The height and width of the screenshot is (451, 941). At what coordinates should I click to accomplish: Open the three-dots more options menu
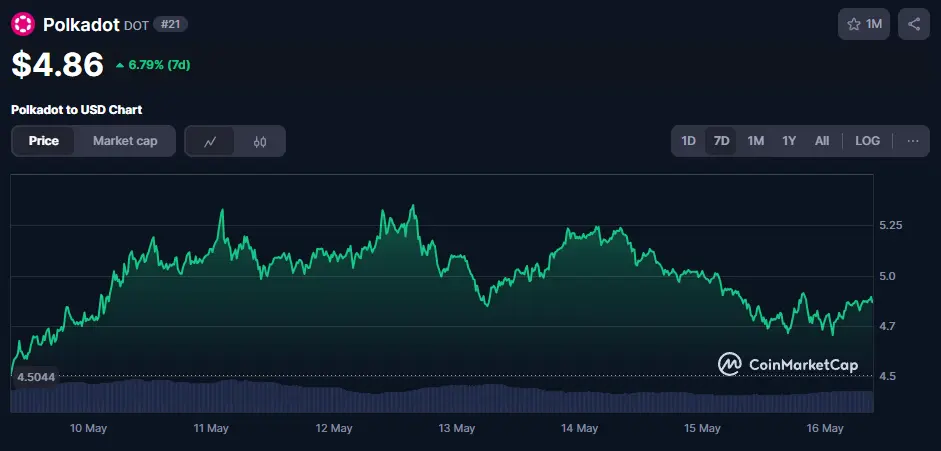point(913,141)
